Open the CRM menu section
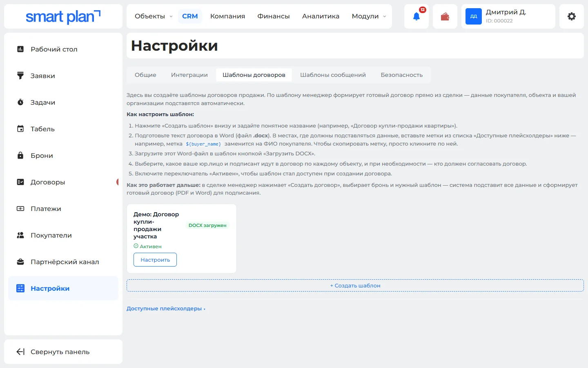Image resolution: width=588 pixels, height=368 pixels. (190, 16)
